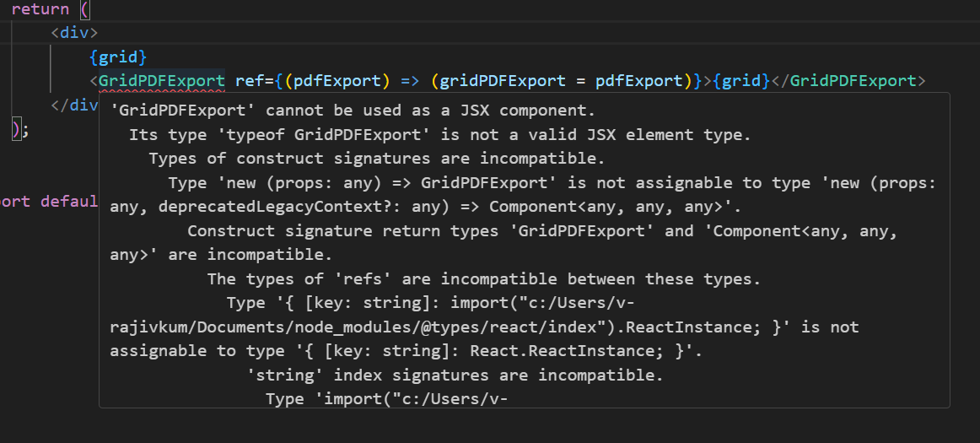This screenshot has height=443, width=980.
Task: Click the '=>' arrow operator
Action: pyautogui.click(x=409, y=81)
